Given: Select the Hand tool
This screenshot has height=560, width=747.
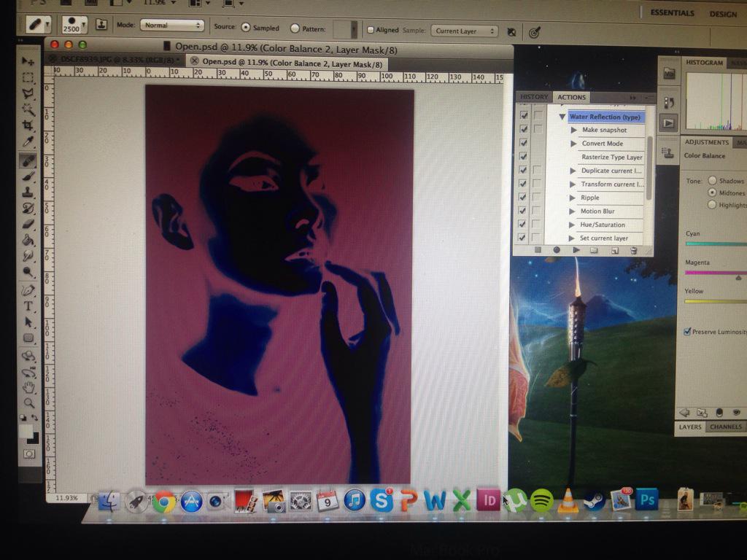Looking at the screenshot, I should (28, 387).
